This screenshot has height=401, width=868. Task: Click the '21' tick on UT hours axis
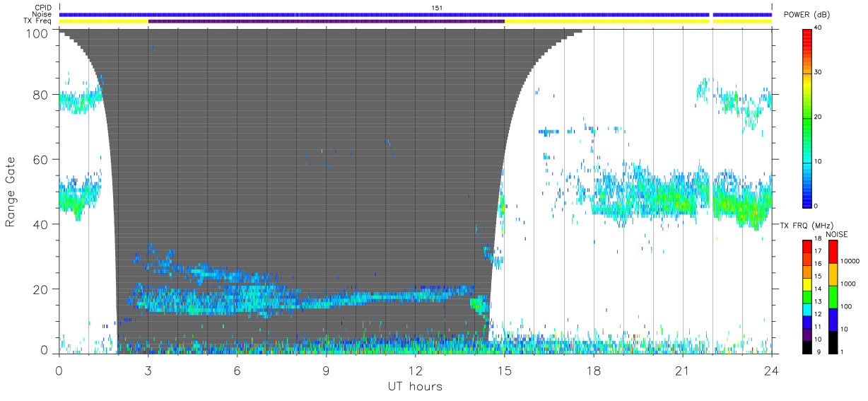coord(683,370)
